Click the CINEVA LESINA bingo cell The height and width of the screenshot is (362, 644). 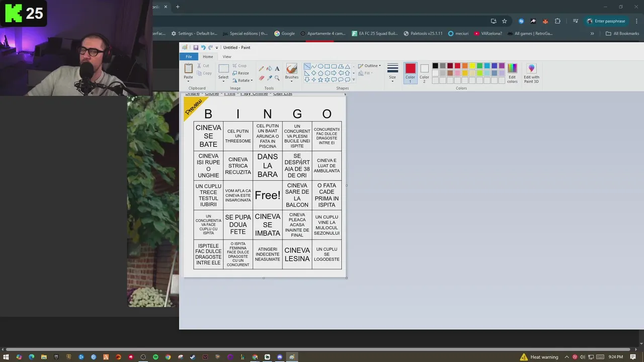coord(297,254)
